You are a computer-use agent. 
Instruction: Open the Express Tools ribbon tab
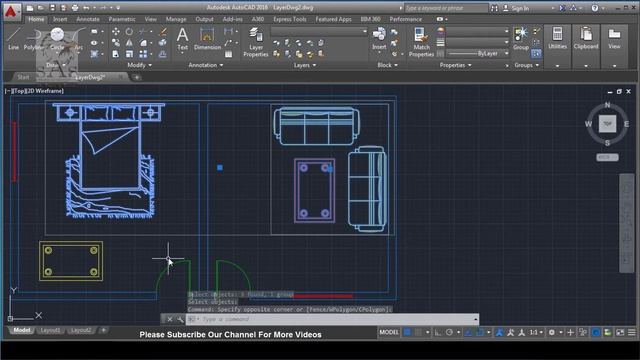(x=290, y=19)
